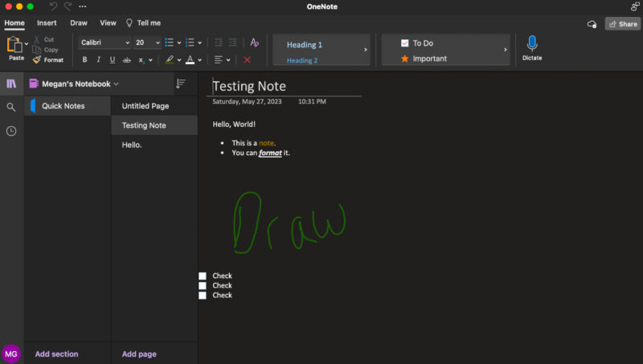Click the Redo arrow

(x=68, y=6)
